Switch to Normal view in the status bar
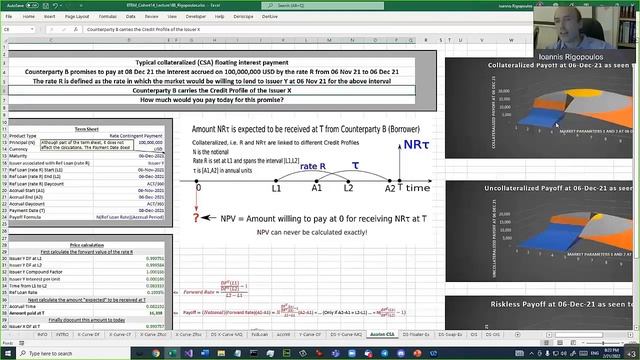The width and height of the screenshot is (640, 360). (547, 343)
